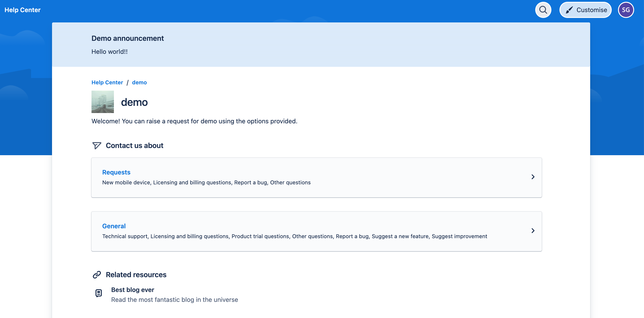Click Read the most fantastic blog text
Image resolution: width=644 pixels, height=318 pixels.
tap(174, 300)
